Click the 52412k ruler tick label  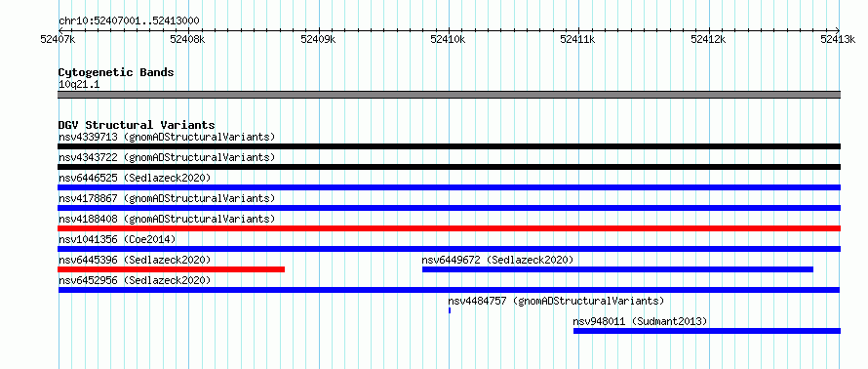click(x=709, y=39)
